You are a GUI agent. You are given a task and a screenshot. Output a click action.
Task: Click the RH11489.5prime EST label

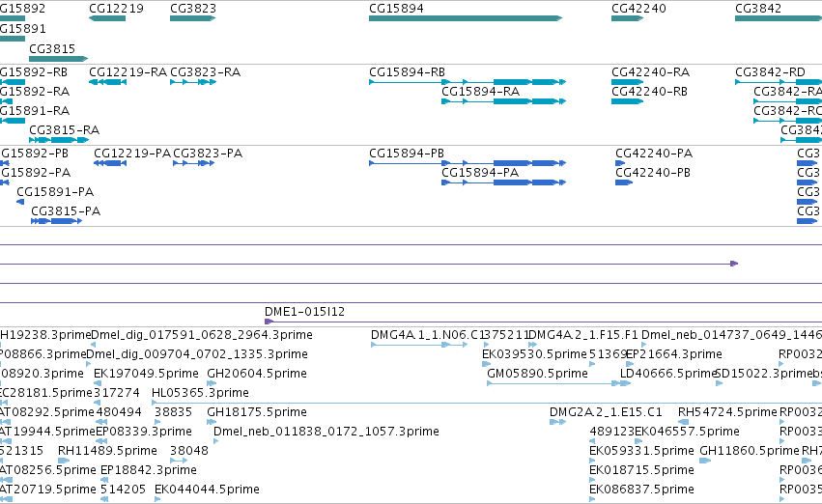[x=107, y=451]
